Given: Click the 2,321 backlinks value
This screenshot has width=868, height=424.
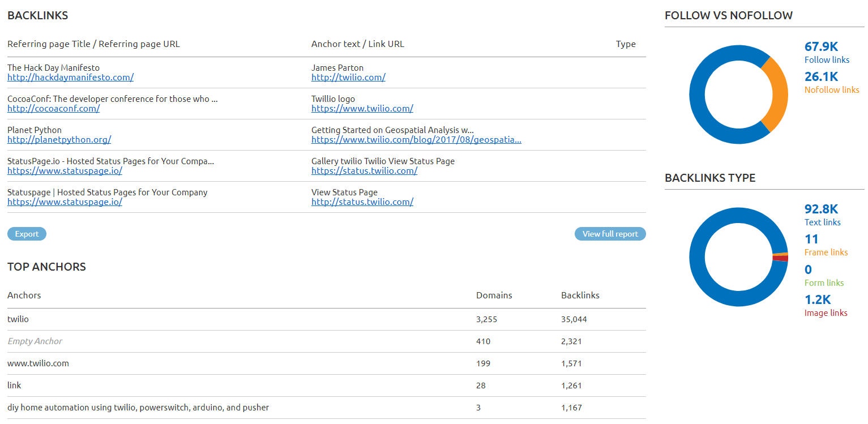Looking at the screenshot, I should tap(571, 341).
